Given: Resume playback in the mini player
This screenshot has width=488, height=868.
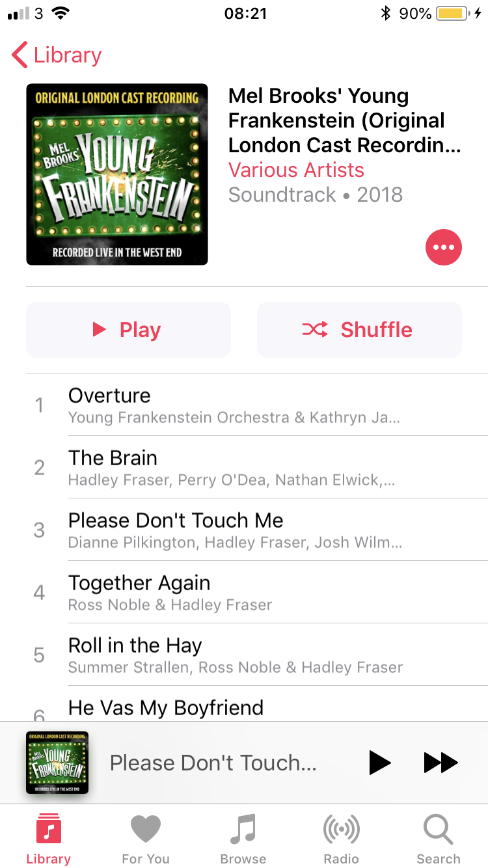Looking at the screenshot, I should (x=379, y=763).
